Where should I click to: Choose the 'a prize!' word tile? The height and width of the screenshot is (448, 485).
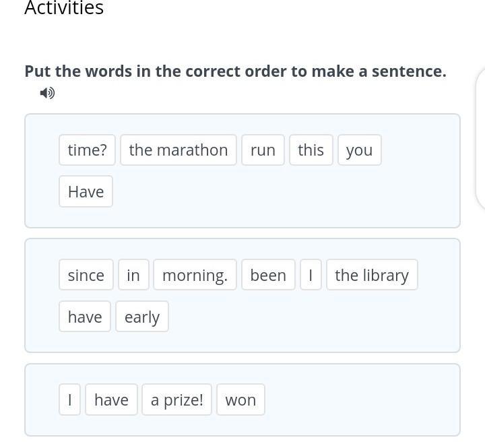(x=177, y=400)
